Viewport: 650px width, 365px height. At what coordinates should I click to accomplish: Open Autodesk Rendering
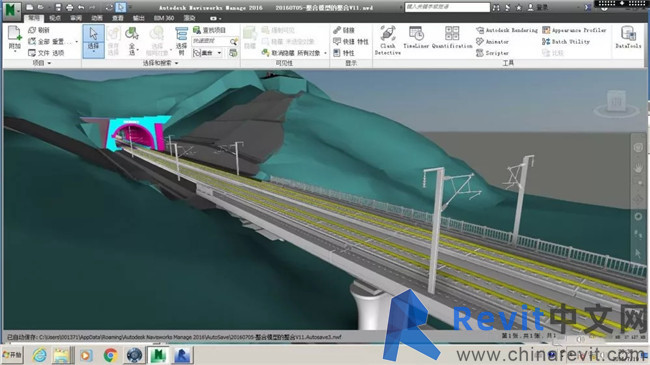[x=507, y=30]
